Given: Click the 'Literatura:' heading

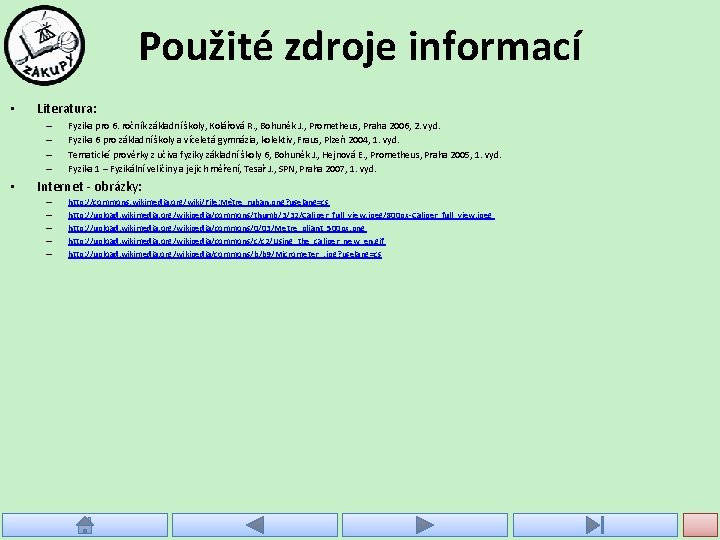Looking at the screenshot, I should point(67,109).
